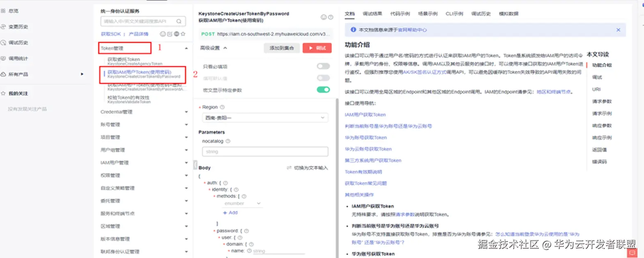Switch to the 模拟数据 tab
This screenshot has height=258, width=644.
coord(508,14)
